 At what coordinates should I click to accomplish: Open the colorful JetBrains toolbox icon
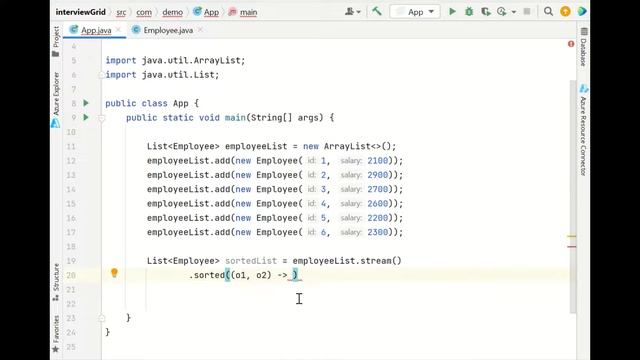coord(582,11)
